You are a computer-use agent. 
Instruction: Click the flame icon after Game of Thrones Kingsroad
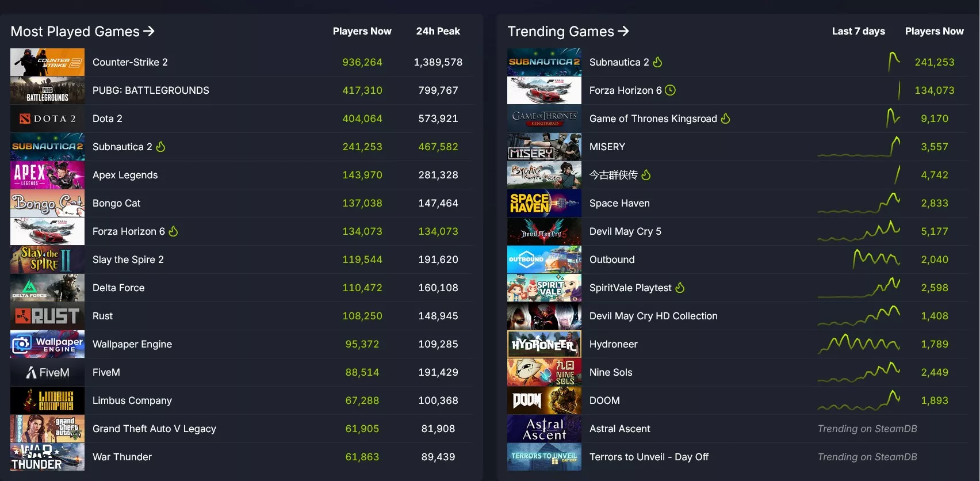coord(725,118)
